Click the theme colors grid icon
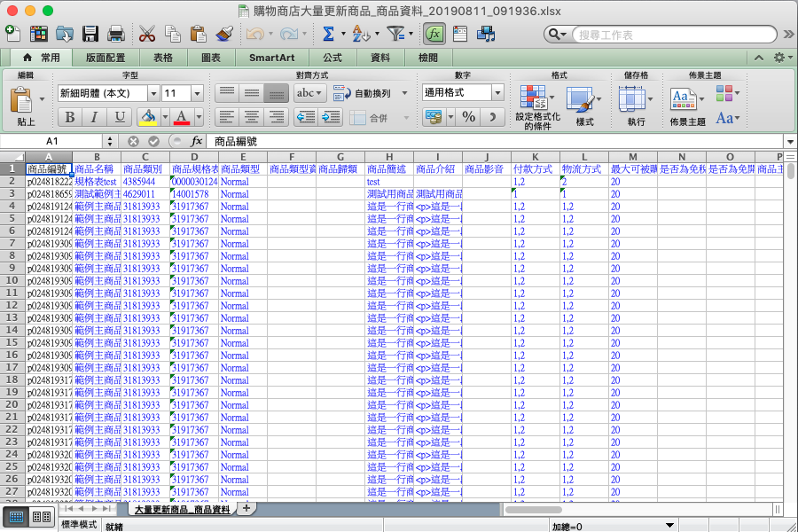 coord(724,93)
